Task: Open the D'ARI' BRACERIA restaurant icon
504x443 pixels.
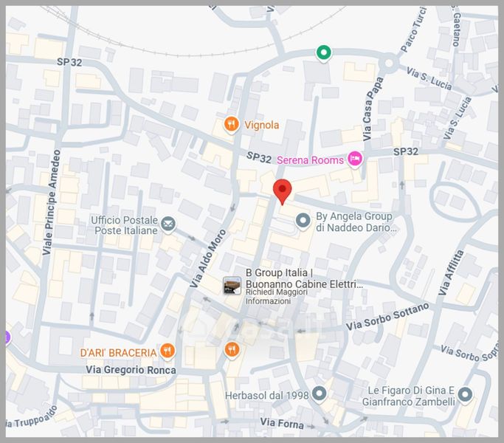Action: tap(168, 351)
